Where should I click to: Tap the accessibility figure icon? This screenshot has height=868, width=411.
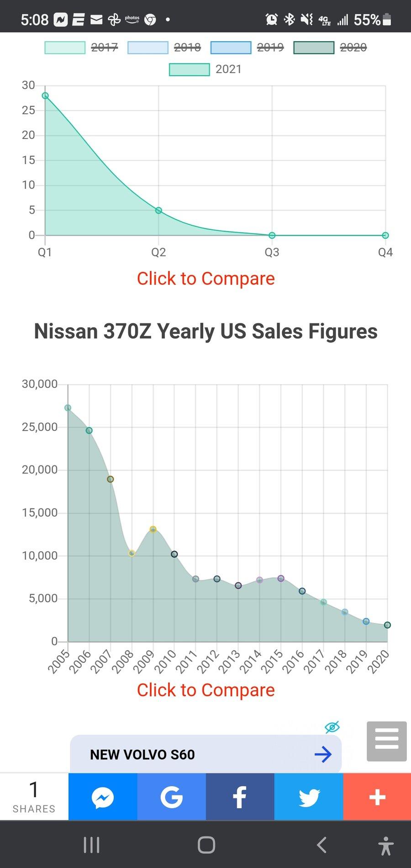386,846
